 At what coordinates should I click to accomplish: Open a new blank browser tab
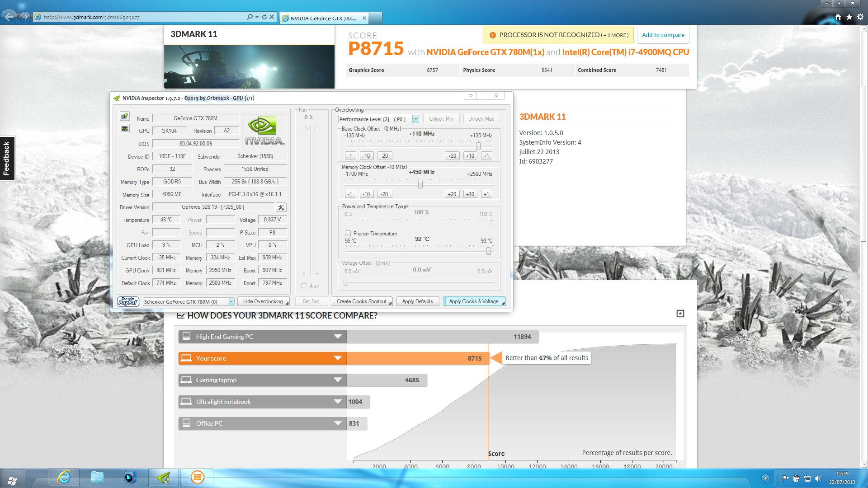pos(376,18)
